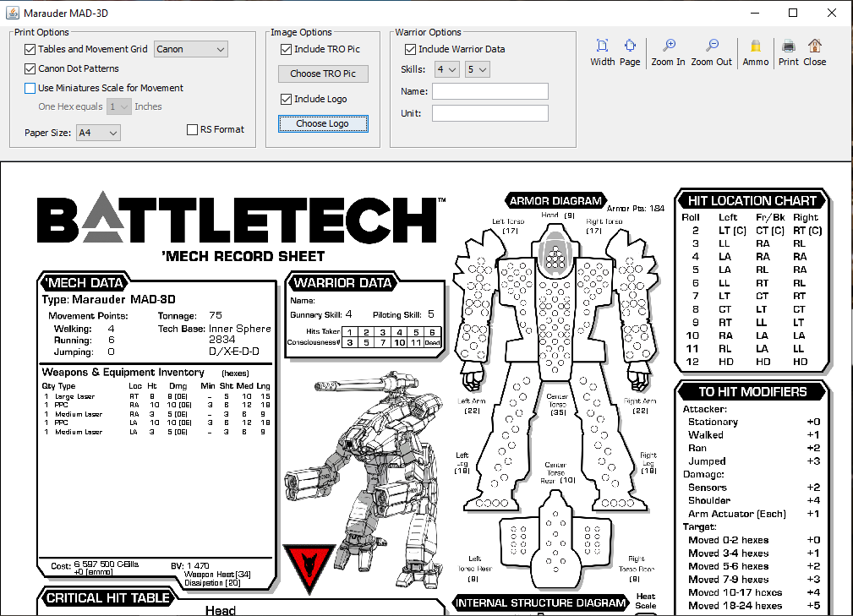
Task: Open the Ammo options icon
Action: [756, 46]
